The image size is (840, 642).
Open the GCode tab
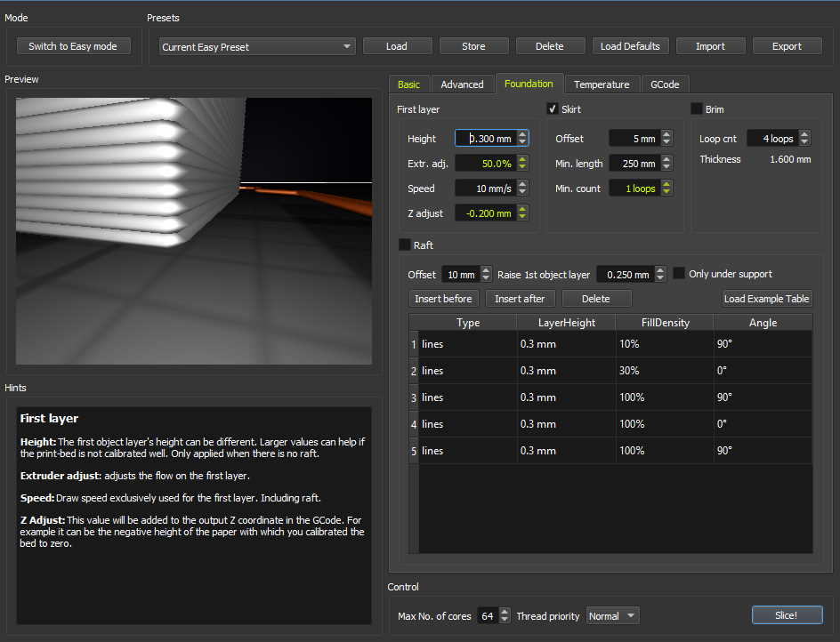(665, 84)
